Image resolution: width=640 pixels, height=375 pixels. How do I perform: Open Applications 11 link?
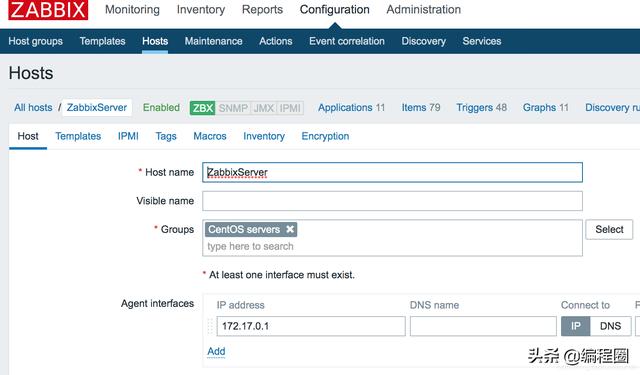click(351, 108)
